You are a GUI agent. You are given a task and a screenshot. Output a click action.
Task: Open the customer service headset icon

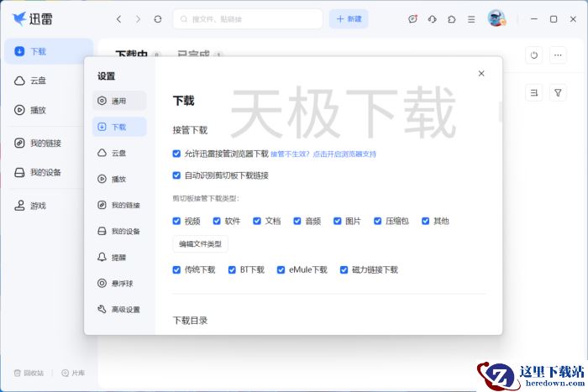click(432, 19)
